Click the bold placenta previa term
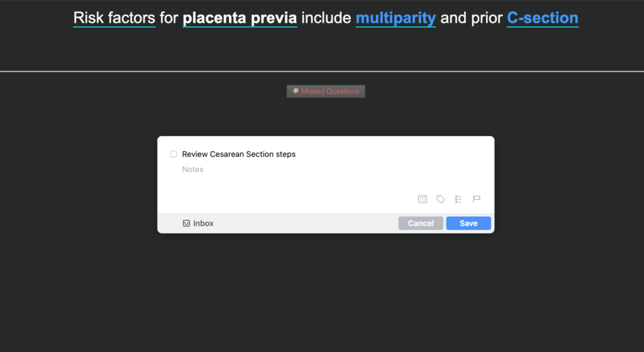Screen dimensions: 644x352 (x=240, y=18)
